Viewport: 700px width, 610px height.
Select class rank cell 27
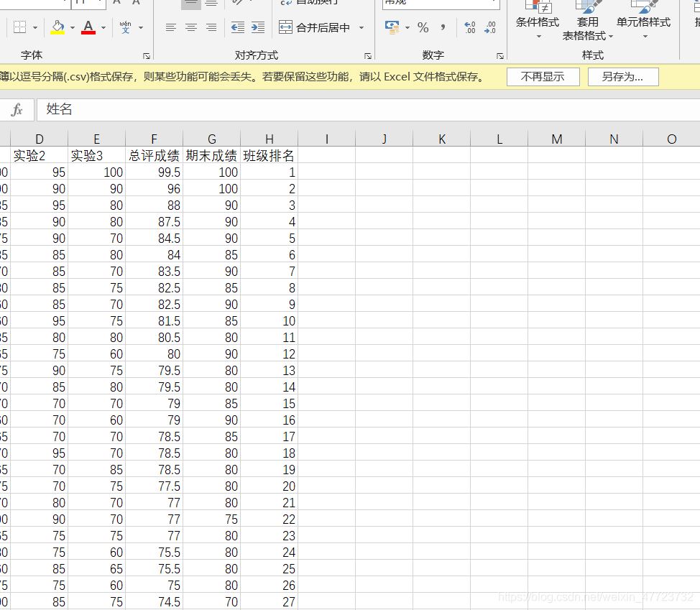point(270,601)
